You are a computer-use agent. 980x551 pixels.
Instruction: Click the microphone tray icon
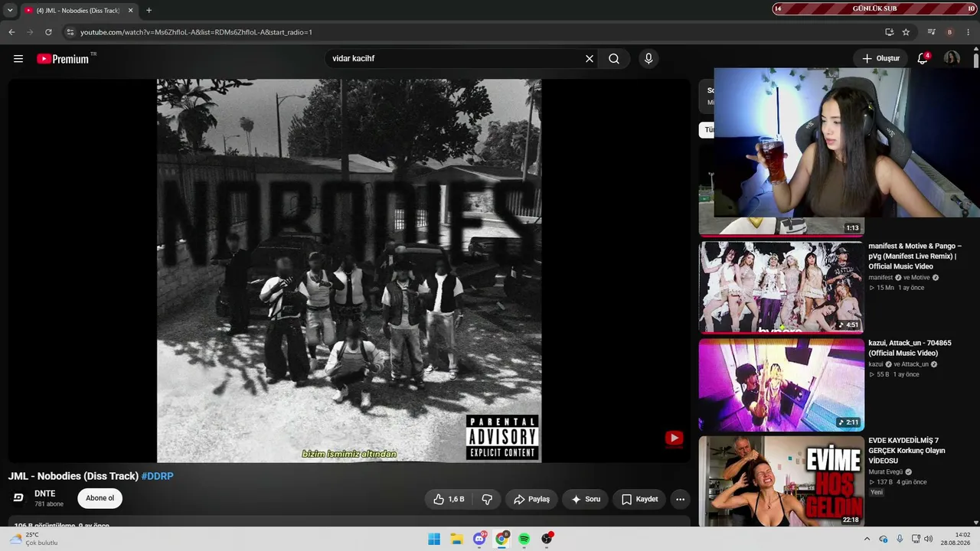tap(900, 539)
